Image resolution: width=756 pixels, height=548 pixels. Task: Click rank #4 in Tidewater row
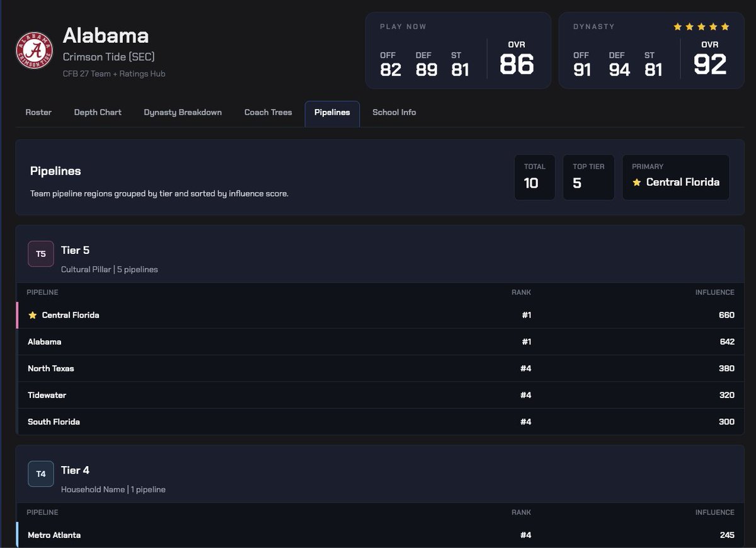(525, 395)
